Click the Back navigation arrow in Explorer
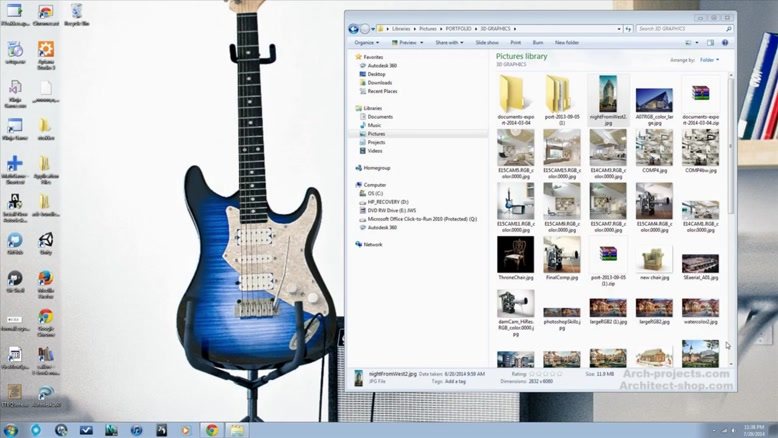Screen dimensions: 778x438 [354, 29]
